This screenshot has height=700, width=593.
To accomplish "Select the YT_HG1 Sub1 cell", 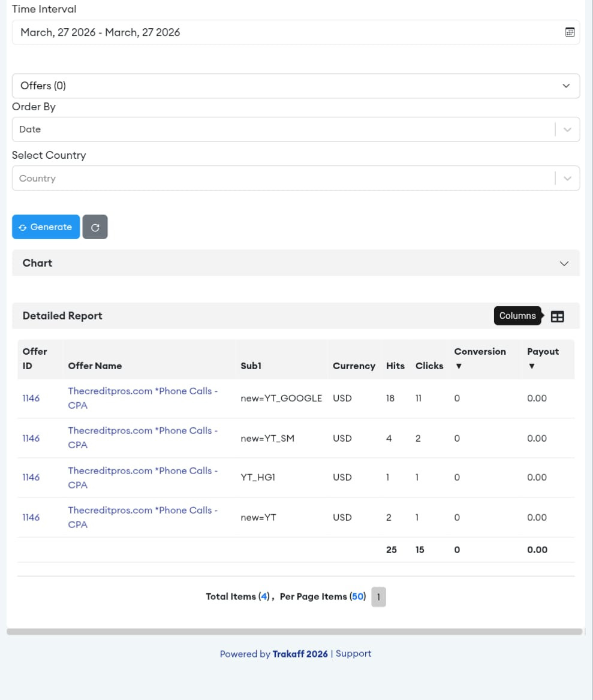I will 258,477.
